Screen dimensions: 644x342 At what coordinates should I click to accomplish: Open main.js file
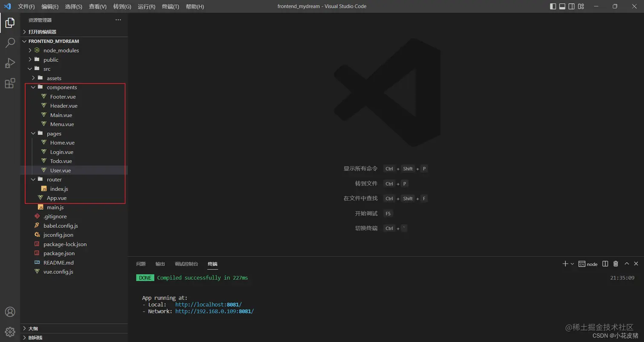[x=74, y=207]
